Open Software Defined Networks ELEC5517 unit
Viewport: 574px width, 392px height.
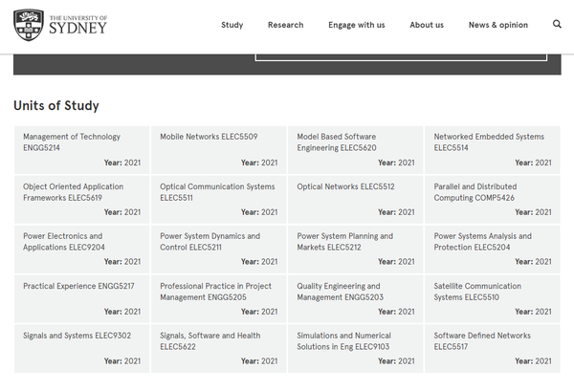pos(493,349)
